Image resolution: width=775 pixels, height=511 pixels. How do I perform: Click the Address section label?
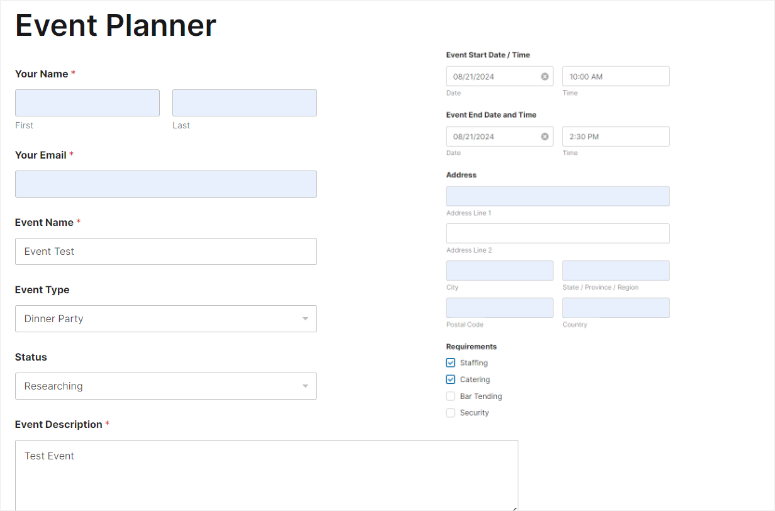[x=461, y=175]
